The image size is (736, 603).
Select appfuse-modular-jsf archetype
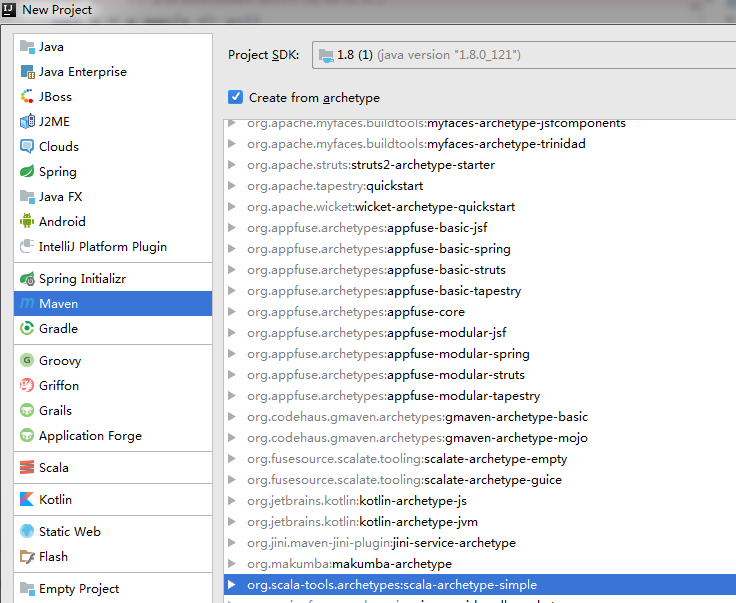pos(377,333)
